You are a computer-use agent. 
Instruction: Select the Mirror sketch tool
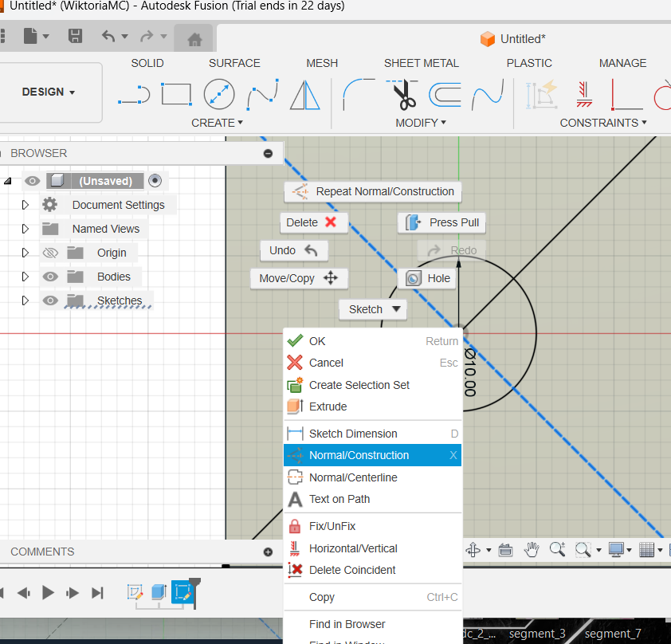(x=304, y=95)
